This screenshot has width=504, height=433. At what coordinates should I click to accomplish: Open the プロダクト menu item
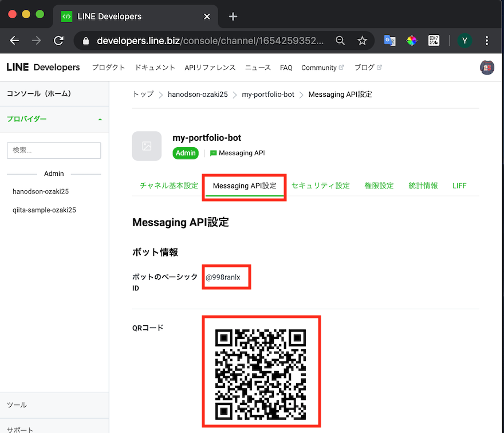tap(109, 68)
